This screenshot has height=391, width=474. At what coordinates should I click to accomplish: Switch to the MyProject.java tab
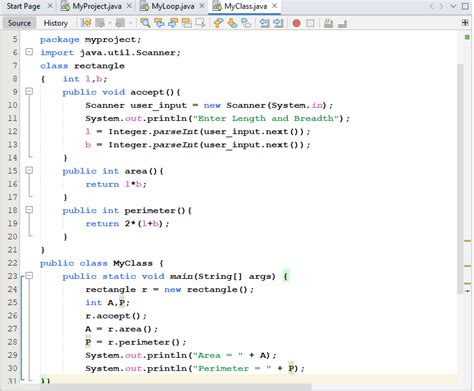pos(92,6)
